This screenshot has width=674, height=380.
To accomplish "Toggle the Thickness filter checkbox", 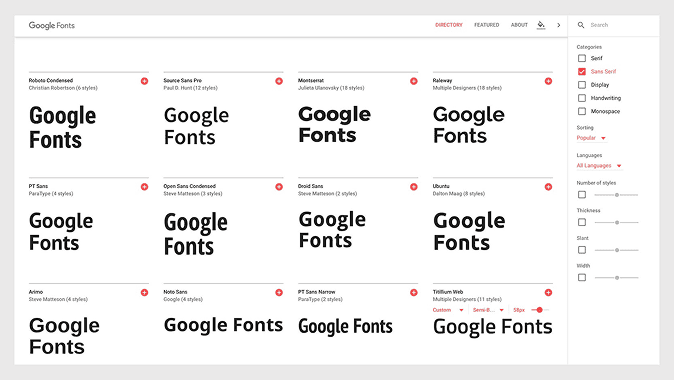I will 582,222.
